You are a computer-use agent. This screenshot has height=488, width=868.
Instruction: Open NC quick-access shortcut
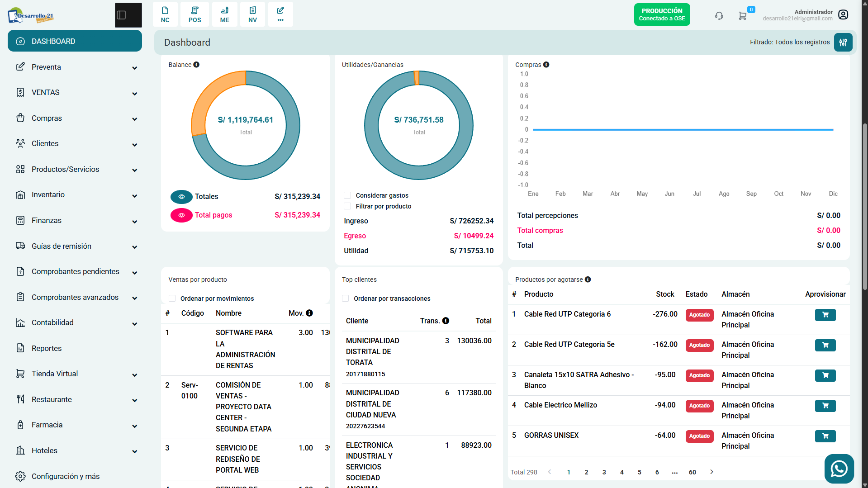pos(165,14)
